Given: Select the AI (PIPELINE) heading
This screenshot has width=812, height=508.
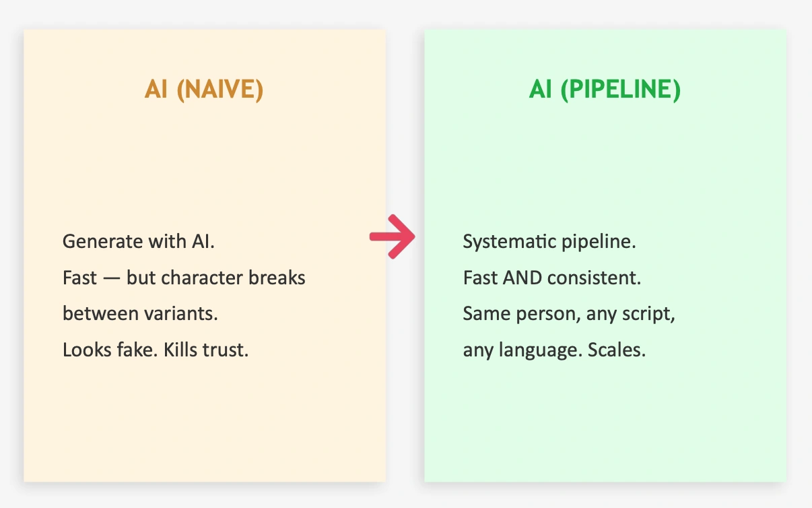Looking at the screenshot, I should 605,90.
